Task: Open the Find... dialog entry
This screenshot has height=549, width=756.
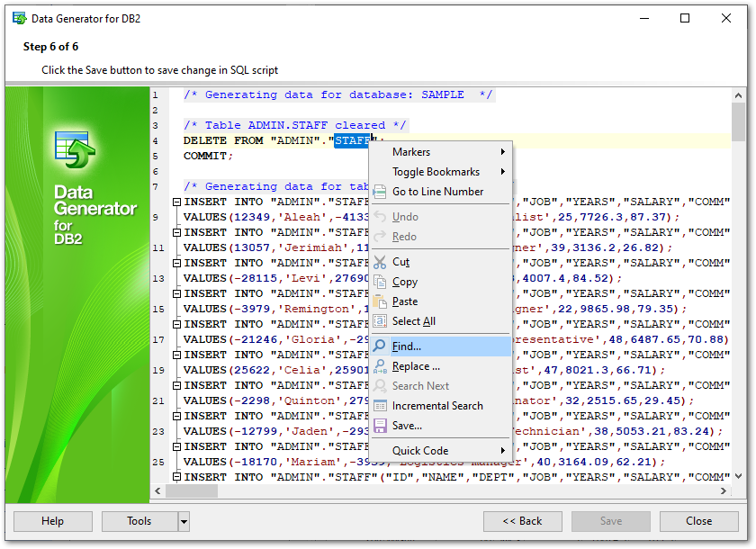Action: tap(440, 346)
